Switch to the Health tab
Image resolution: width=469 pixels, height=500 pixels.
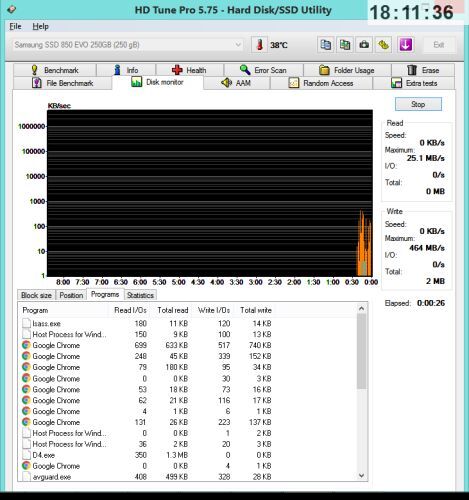point(189,70)
